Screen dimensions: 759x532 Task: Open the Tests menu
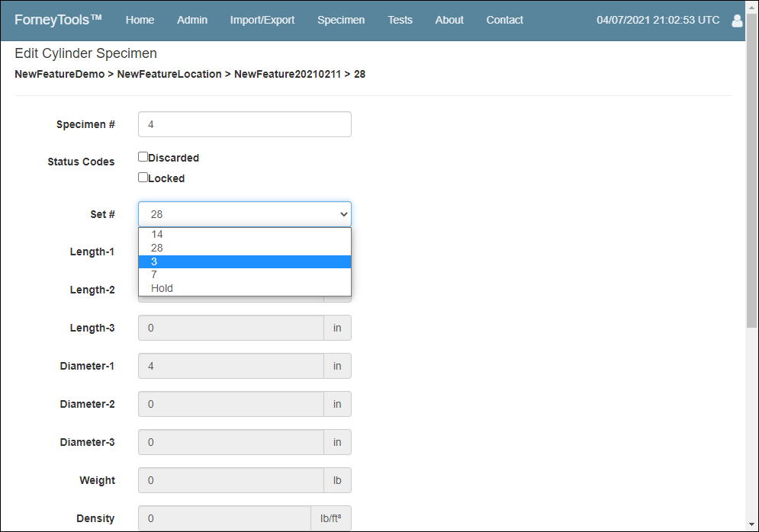click(400, 20)
